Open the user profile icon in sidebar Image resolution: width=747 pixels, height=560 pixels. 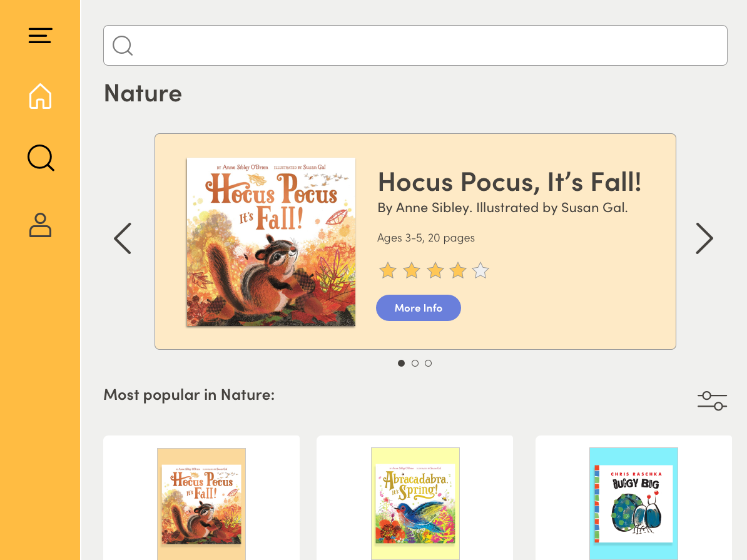(x=40, y=225)
